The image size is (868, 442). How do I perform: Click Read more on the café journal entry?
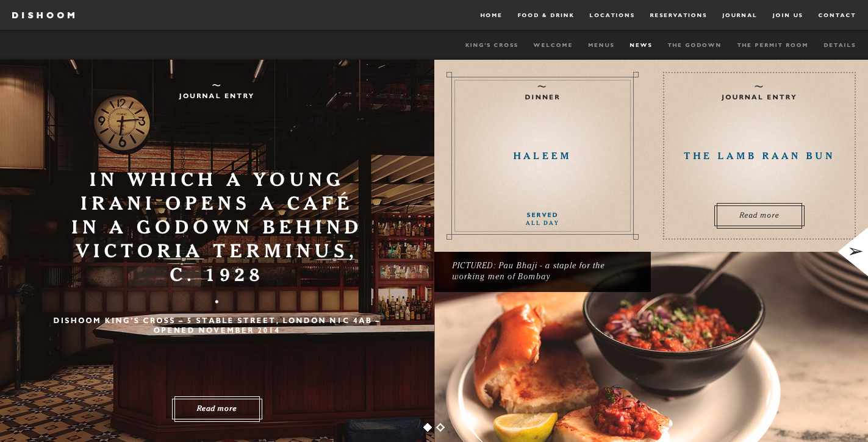coord(217,408)
